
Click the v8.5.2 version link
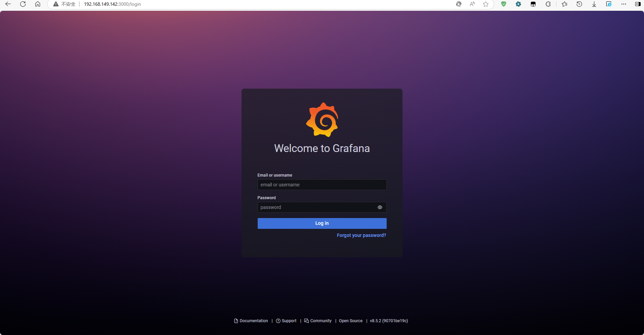(389, 321)
